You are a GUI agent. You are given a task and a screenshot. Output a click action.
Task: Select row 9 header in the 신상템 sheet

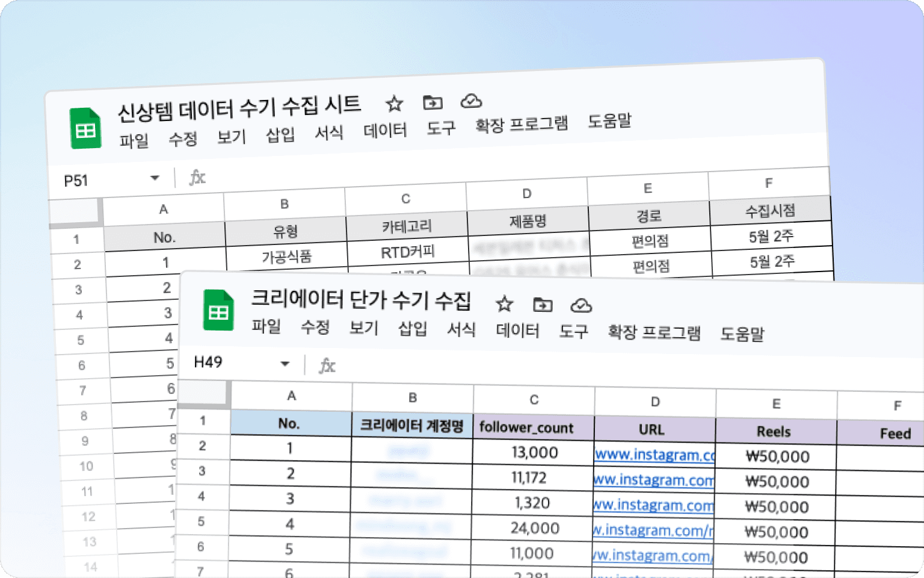[85, 441]
